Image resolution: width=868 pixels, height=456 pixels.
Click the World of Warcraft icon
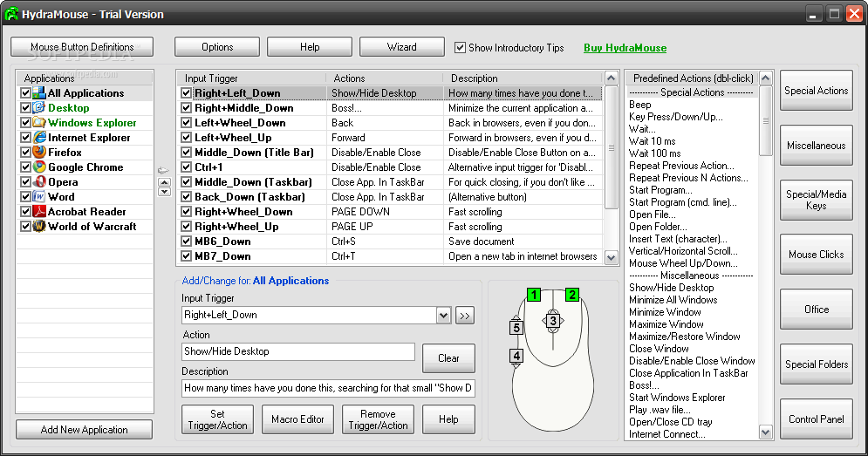coord(38,227)
